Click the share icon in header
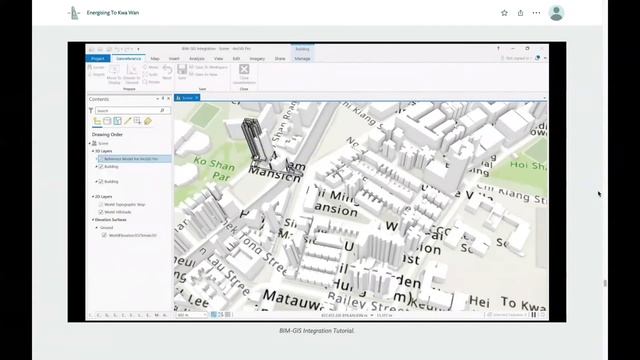 coord(520,13)
